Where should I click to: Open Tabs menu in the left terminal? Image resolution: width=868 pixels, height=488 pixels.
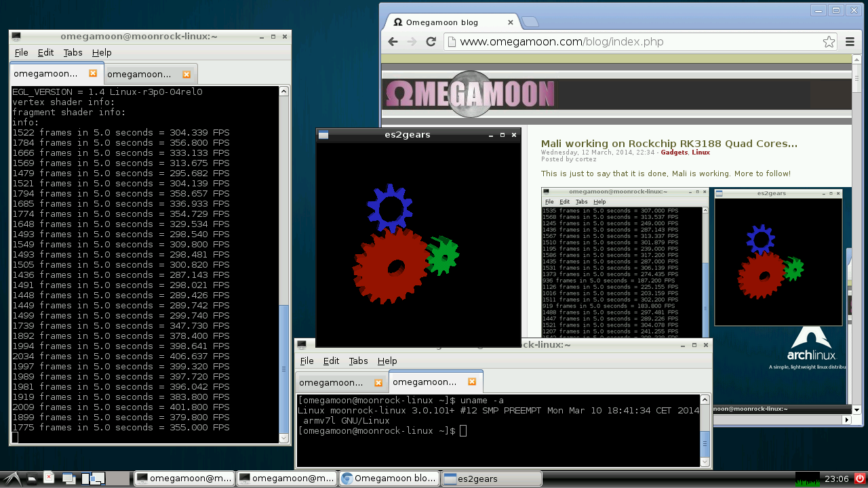73,52
